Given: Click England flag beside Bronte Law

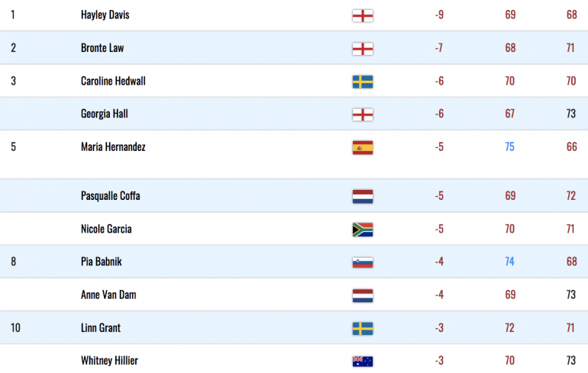Looking at the screenshot, I should 363,49.
